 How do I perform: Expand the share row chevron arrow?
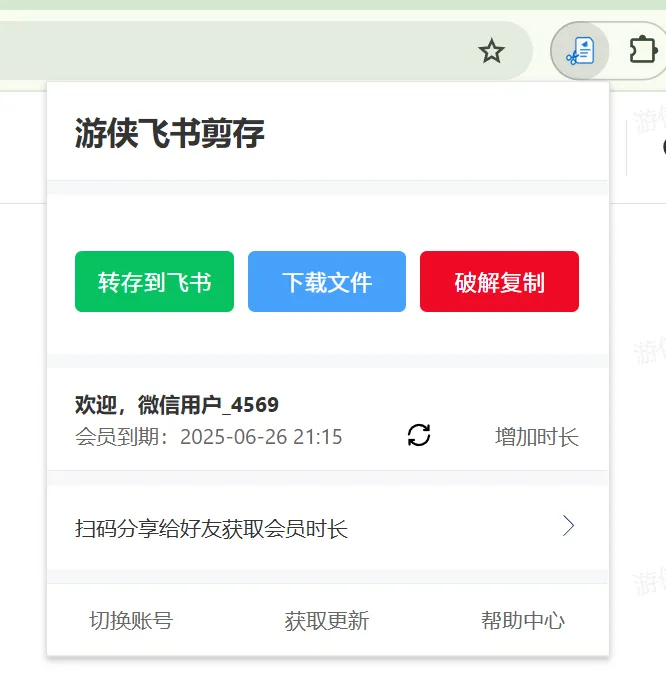568,526
